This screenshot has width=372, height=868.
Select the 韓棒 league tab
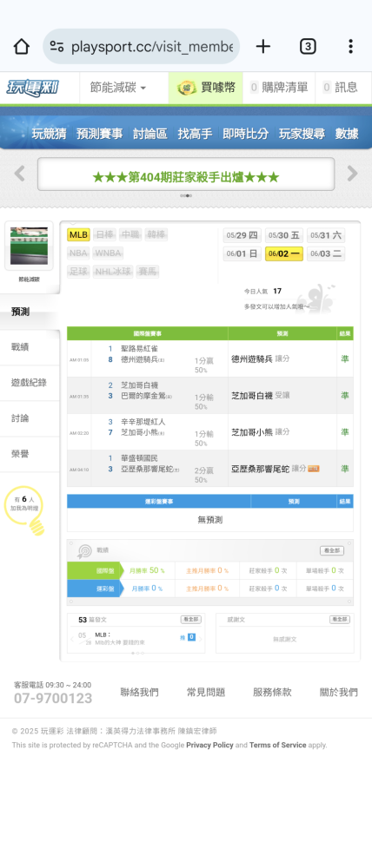point(156,234)
